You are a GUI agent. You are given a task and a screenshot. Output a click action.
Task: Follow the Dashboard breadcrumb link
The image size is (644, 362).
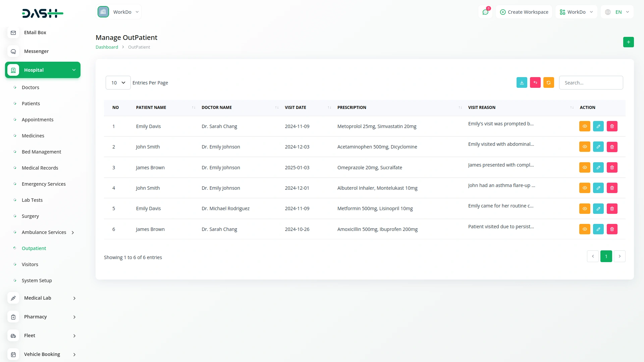pyautogui.click(x=107, y=47)
